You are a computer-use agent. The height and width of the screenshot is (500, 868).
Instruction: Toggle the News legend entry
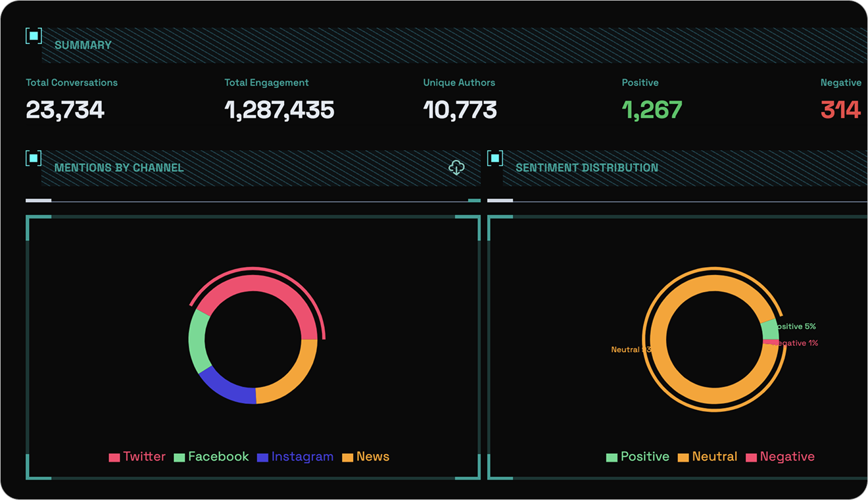click(366, 457)
